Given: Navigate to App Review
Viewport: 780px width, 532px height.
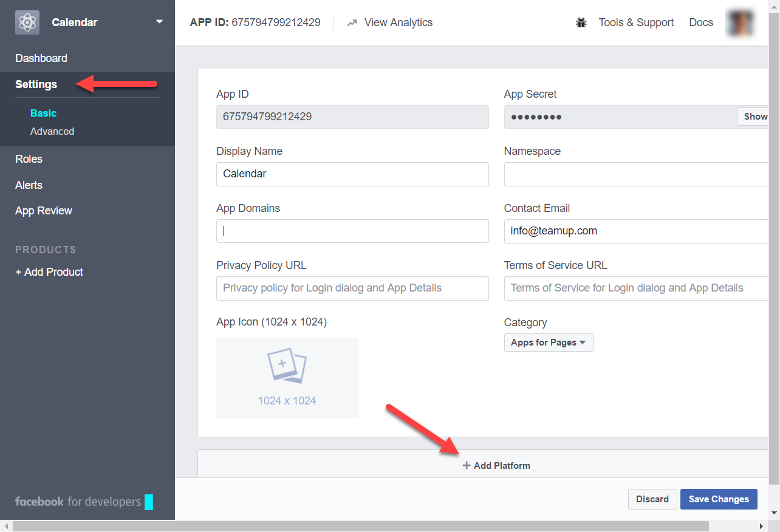Looking at the screenshot, I should point(44,211).
